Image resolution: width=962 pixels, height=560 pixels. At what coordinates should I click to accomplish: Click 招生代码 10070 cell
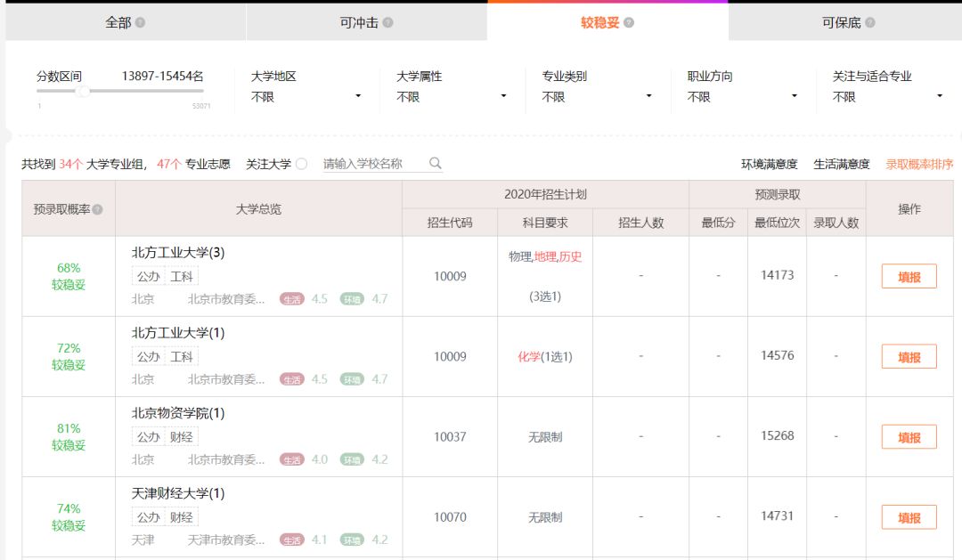point(450,517)
